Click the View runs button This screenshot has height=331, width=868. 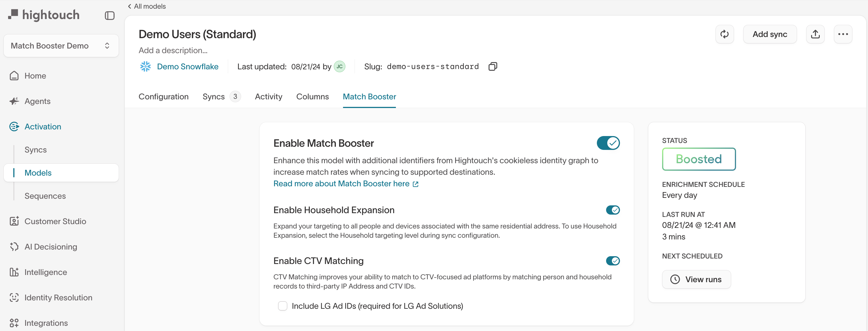(696, 279)
